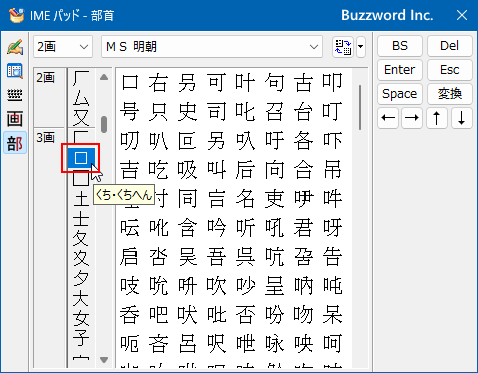
Task: Open the MS 明朝 font dropdown
Action: (x=212, y=47)
